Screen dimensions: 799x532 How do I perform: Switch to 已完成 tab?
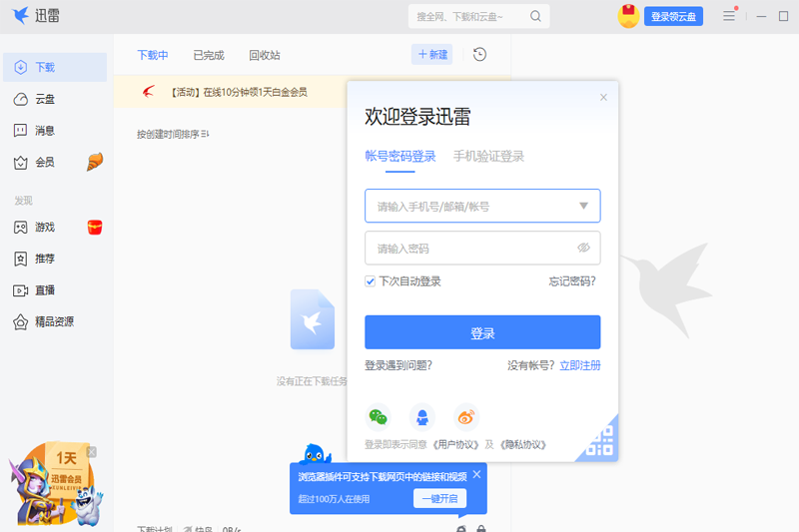[209, 55]
